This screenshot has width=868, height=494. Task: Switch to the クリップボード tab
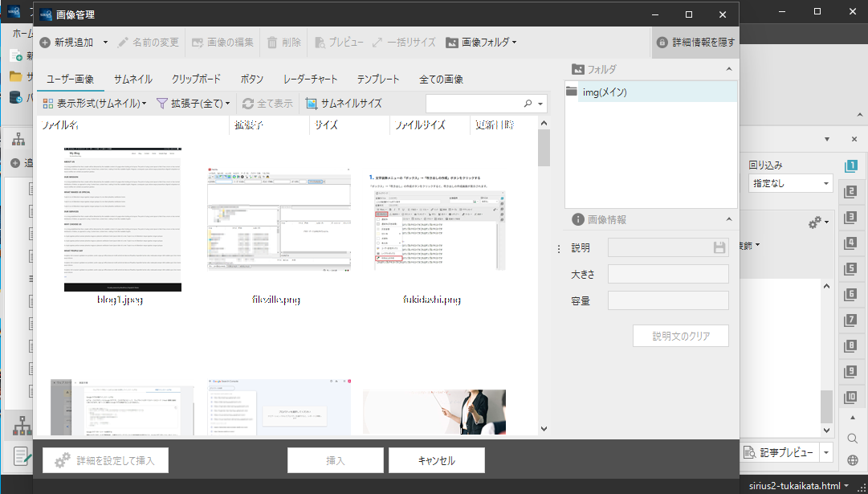(196, 80)
